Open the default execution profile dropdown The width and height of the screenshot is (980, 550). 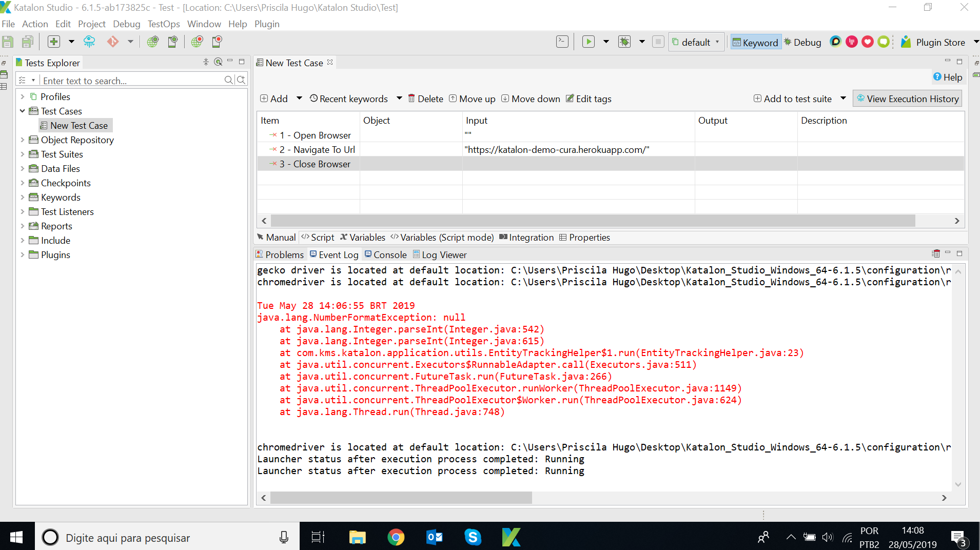[x=717, y=42]
